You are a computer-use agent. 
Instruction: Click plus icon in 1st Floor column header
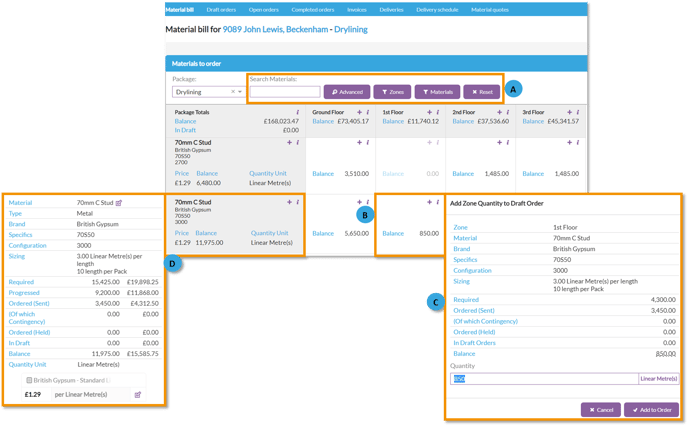pyautogui.click(x=428, y=112)
